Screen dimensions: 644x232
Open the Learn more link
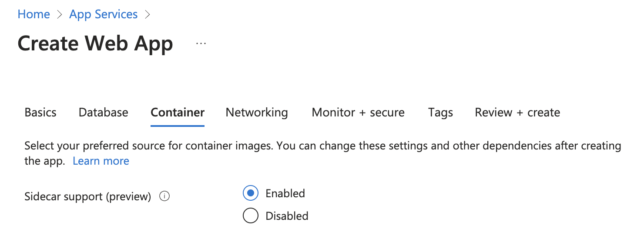coord(101,161)
